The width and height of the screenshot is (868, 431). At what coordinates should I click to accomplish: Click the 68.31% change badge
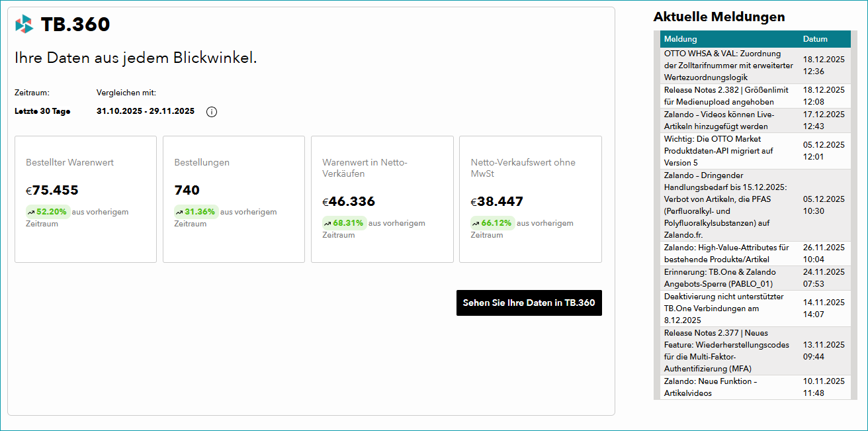(344, 224)
